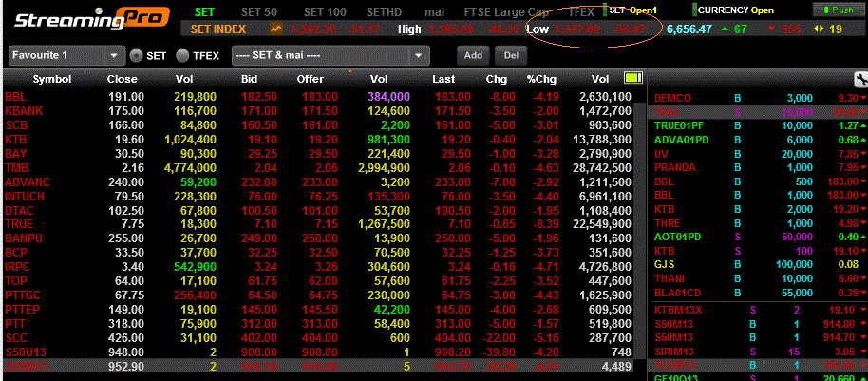Select the ADVANC symbol row

click(x=318, y=181)
